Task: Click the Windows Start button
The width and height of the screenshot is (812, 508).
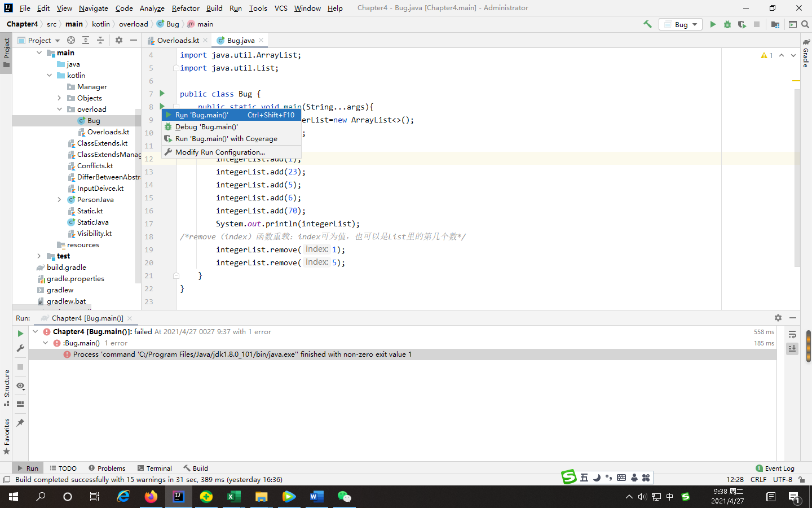Action: click(x=14, y=497)
